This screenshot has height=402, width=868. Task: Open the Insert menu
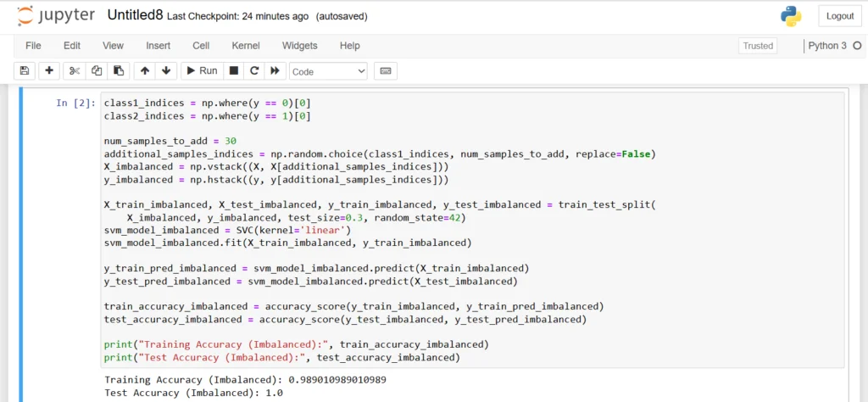click(x=159, y=46)
